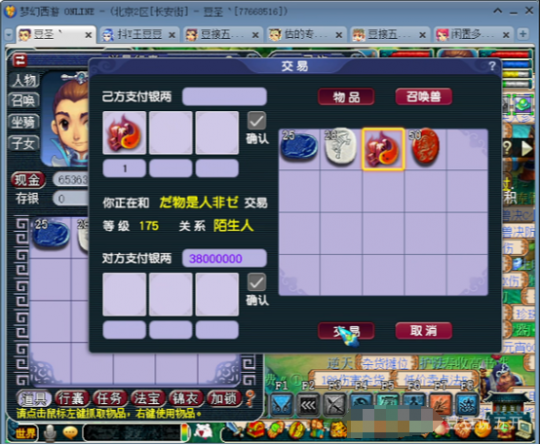Click trade partner name ただ物是人非ゼ

[x=199, y=203]
